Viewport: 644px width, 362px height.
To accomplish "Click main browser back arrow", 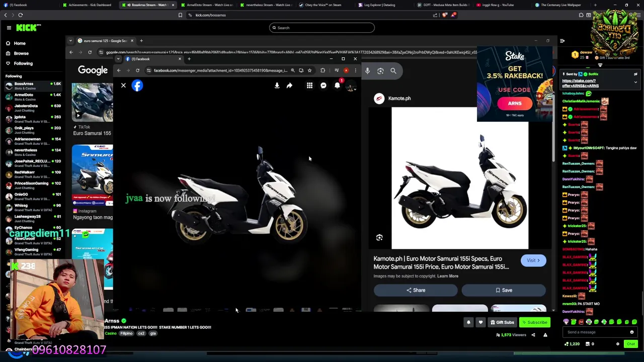I will pos(6,15).
